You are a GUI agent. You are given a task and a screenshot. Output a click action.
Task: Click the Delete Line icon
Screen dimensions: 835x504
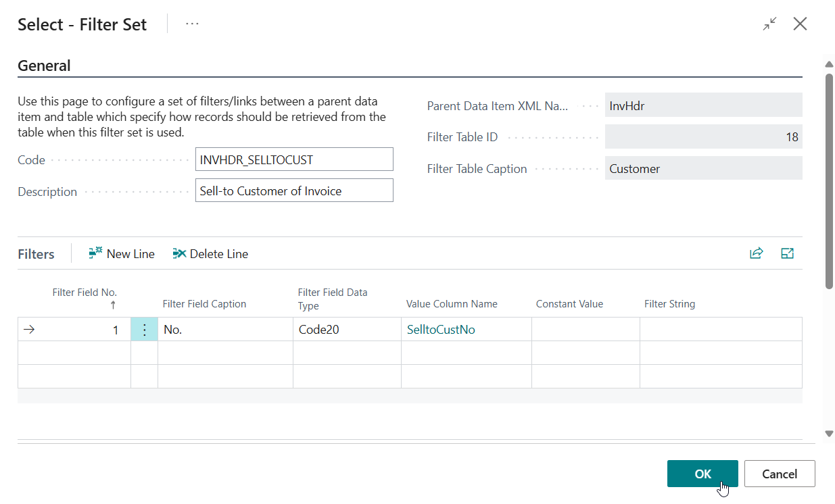(x=179, y=254)
